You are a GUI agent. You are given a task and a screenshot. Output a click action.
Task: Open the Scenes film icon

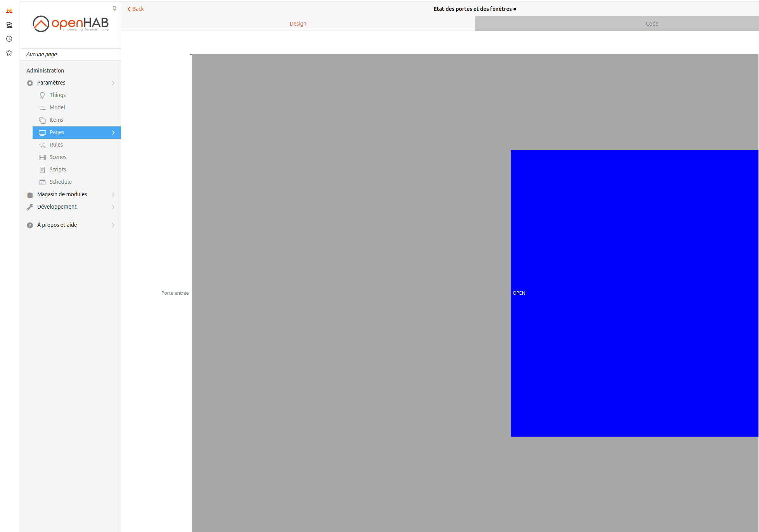42,157
